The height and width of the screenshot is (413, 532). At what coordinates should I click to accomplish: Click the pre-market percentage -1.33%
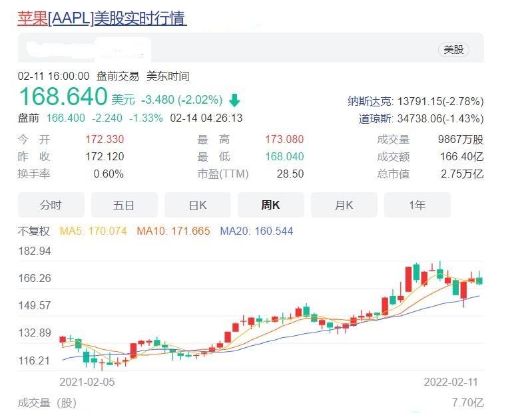(146, 118)
